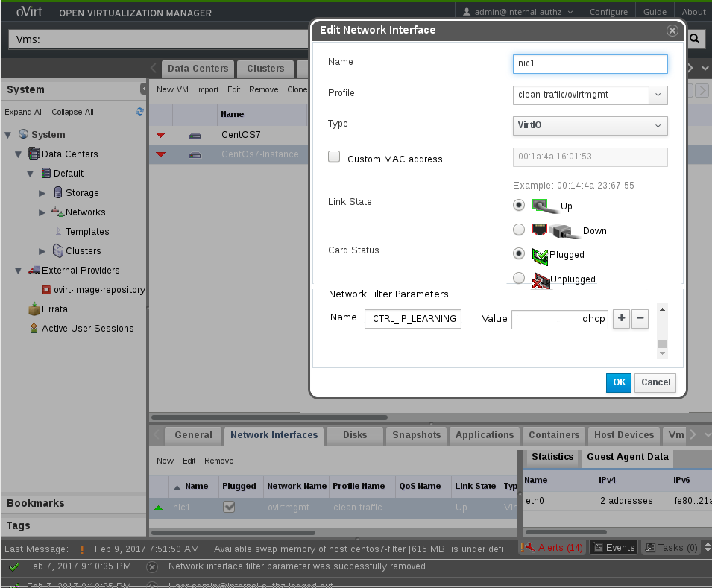Screen dimensions: 712x588
Task: Click the search magnifier icon
Action: click(694, 39)
